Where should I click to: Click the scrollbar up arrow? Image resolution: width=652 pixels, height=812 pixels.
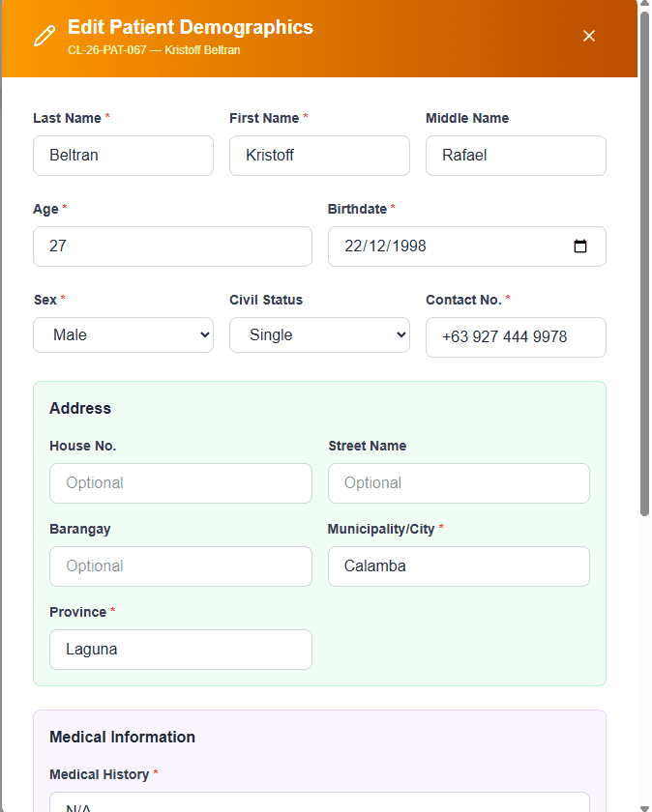643,7
